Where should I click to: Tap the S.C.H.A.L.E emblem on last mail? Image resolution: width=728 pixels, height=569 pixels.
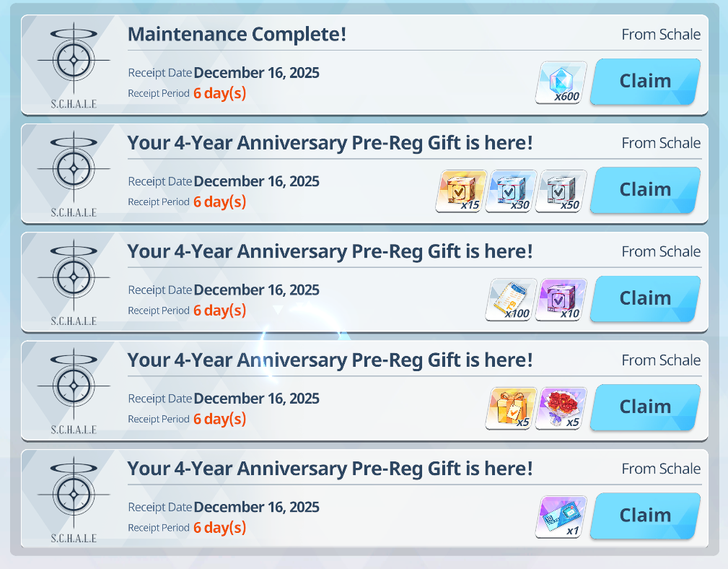click(74, 500)
